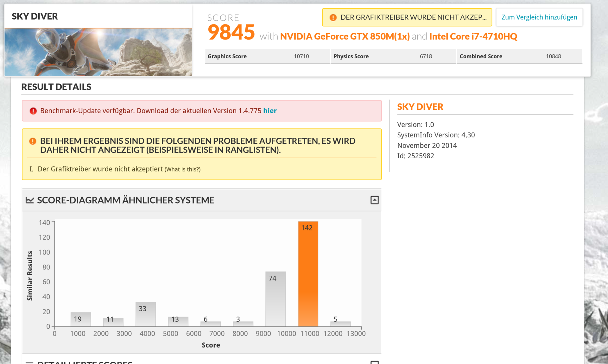Click the gray 74 results bar
This screenshot has height=364, width=608.
[275, 299]
